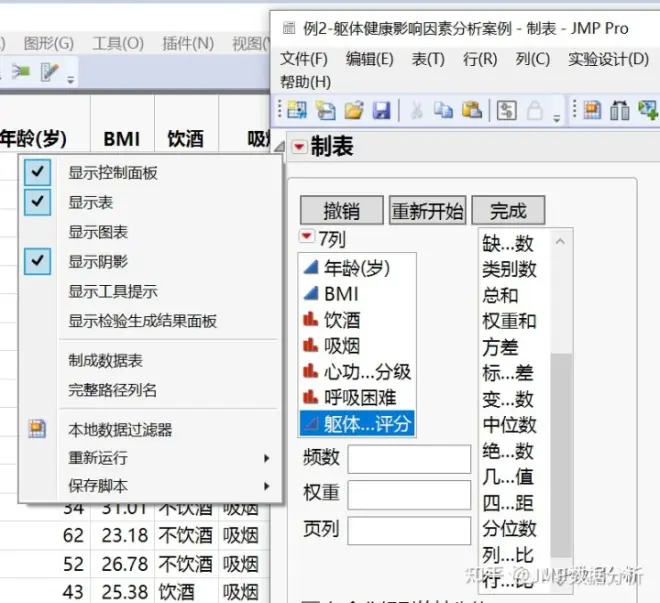Click the 频数 input box
The image size is (660, 603).
click(409, 459)
